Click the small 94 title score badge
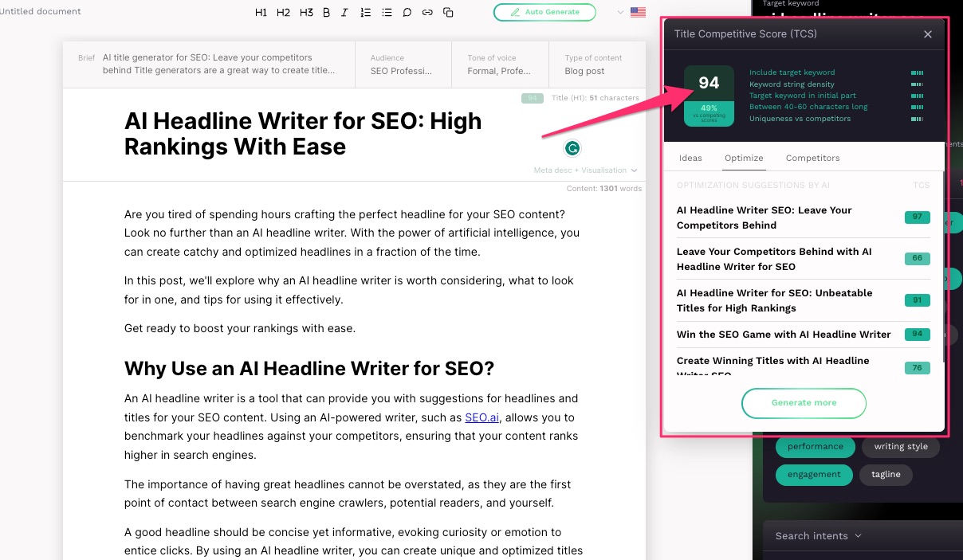This screenshot has width=963, height=560. [x=533, y=99]
